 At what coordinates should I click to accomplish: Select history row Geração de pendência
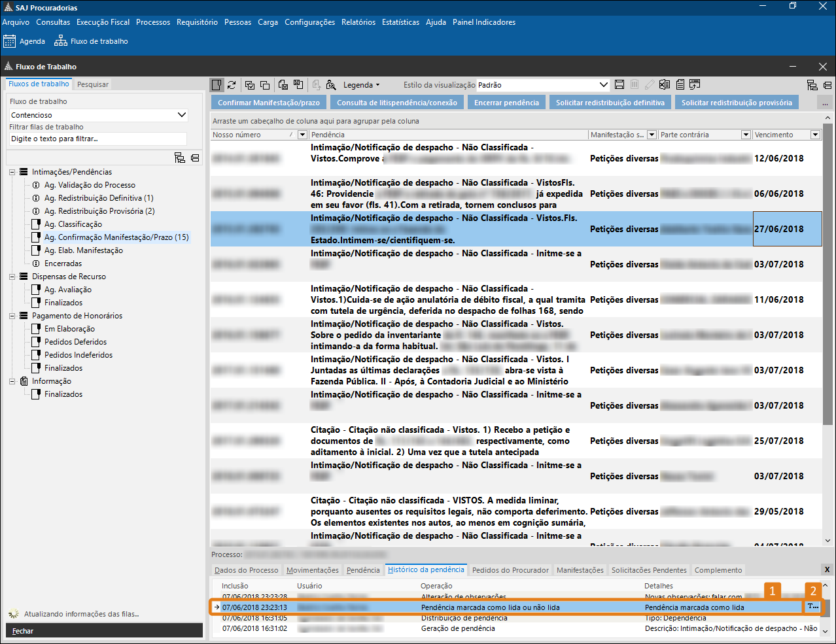coord(517,628)
